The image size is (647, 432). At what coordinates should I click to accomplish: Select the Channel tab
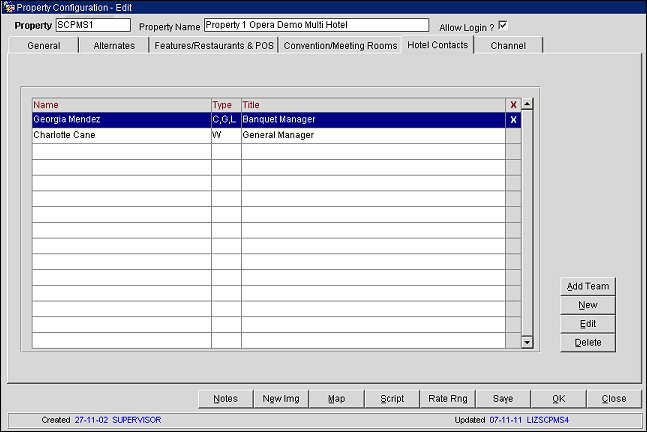click(x=508, y=45)
